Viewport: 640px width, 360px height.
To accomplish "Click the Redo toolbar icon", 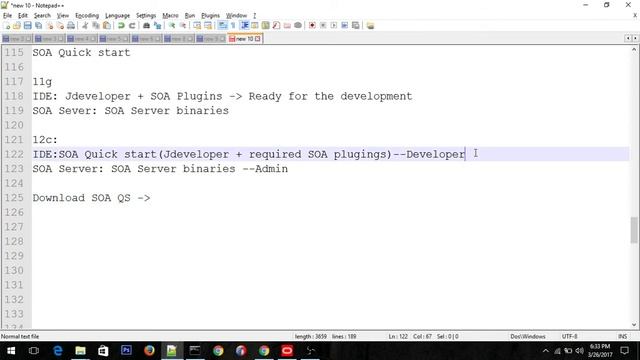I will tap(132, 26).
